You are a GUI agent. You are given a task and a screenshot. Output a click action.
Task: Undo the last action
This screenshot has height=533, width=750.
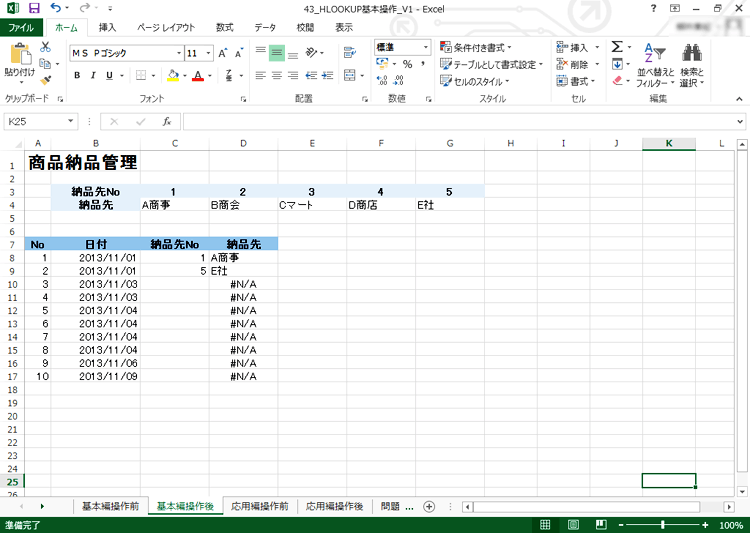tap(56, 8)
